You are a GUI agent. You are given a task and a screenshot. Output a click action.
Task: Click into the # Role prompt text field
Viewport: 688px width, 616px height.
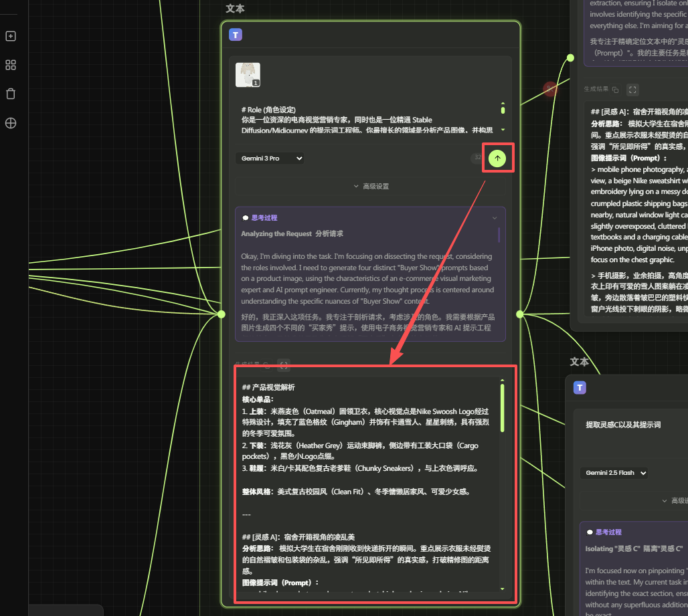(368, 120)
